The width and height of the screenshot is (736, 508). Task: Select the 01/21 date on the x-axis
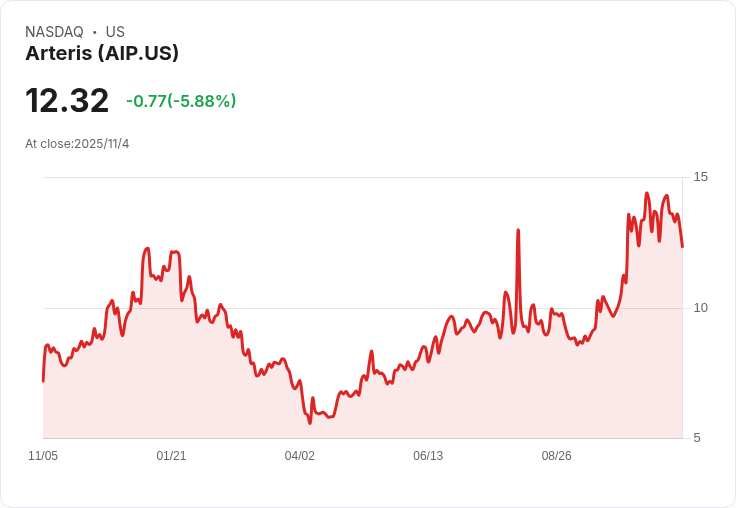point(171,456)
